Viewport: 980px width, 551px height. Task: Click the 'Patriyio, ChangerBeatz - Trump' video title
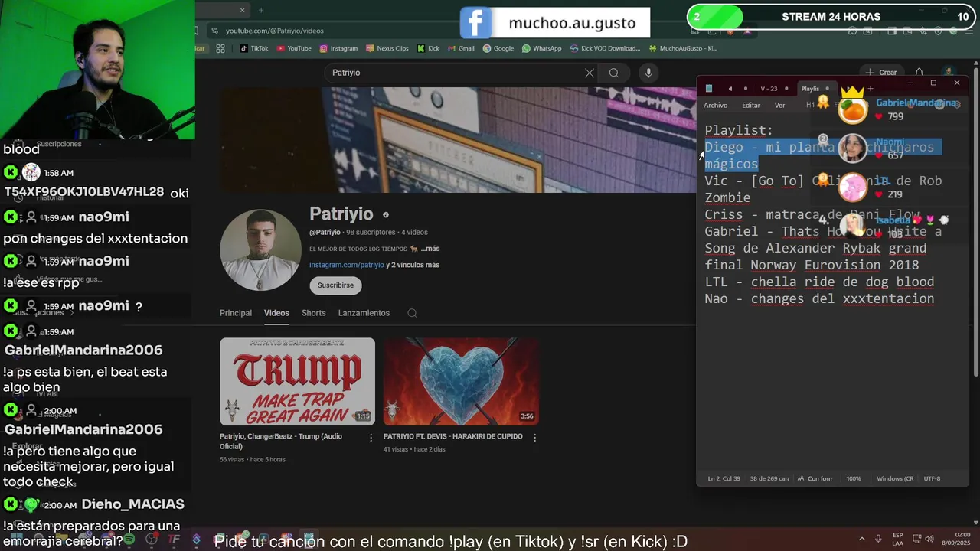[281, 441]
